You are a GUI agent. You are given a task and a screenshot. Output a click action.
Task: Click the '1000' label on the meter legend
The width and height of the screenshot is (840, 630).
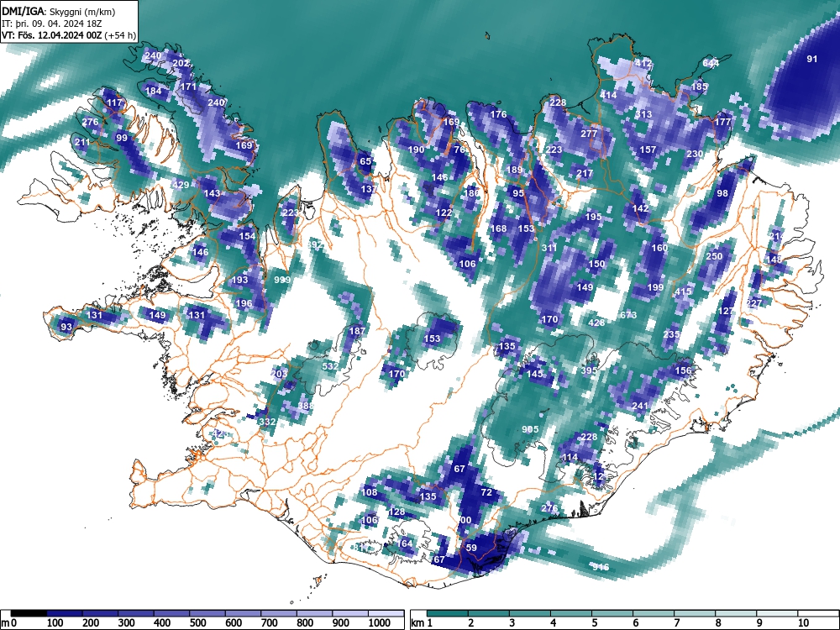pos(380,623)
